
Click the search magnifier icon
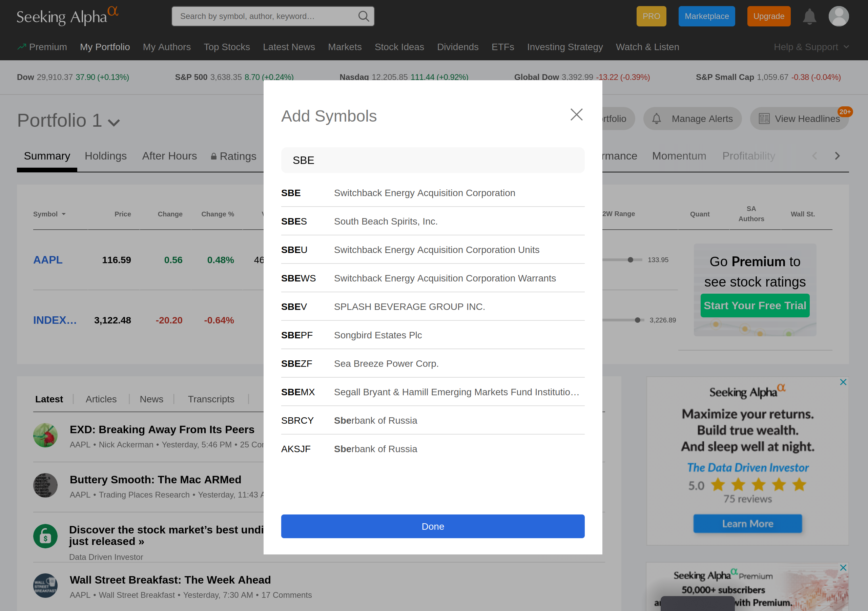click(x=363, y=16)
